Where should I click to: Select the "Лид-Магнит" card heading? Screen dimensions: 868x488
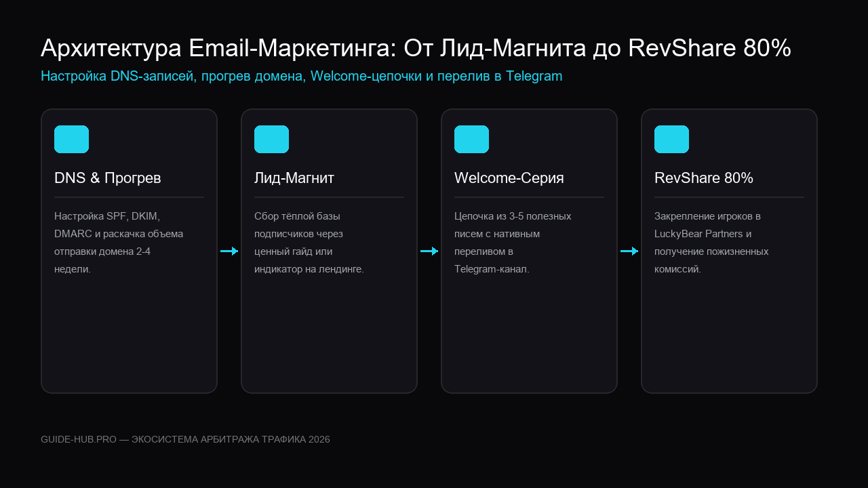click(294, 178)
